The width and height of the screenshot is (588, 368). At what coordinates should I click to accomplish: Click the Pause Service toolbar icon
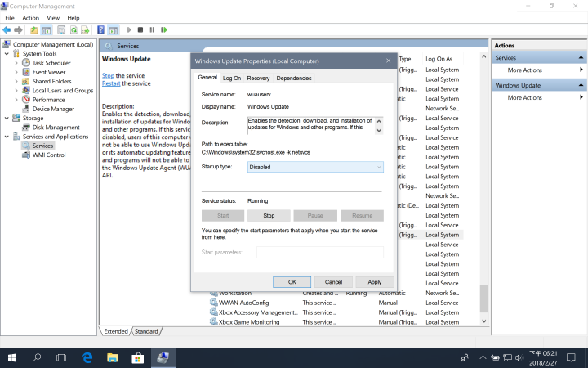tap(152, 29)
